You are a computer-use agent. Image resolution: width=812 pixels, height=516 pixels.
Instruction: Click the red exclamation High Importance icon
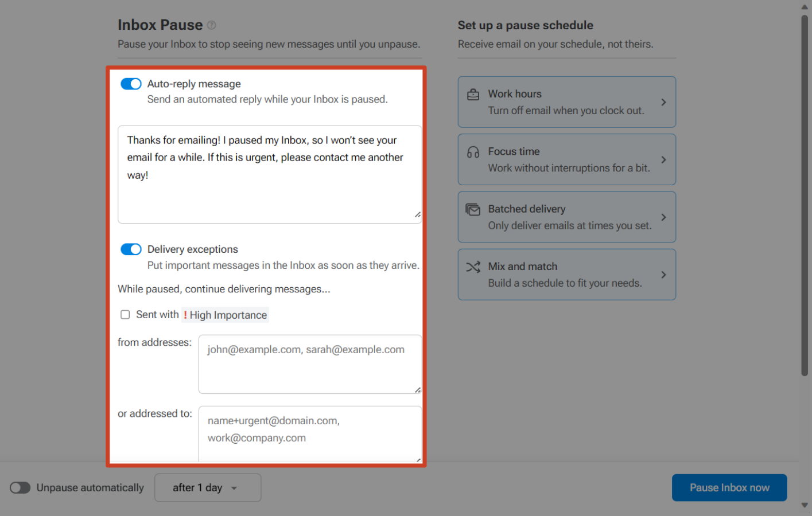coord(185,315)
